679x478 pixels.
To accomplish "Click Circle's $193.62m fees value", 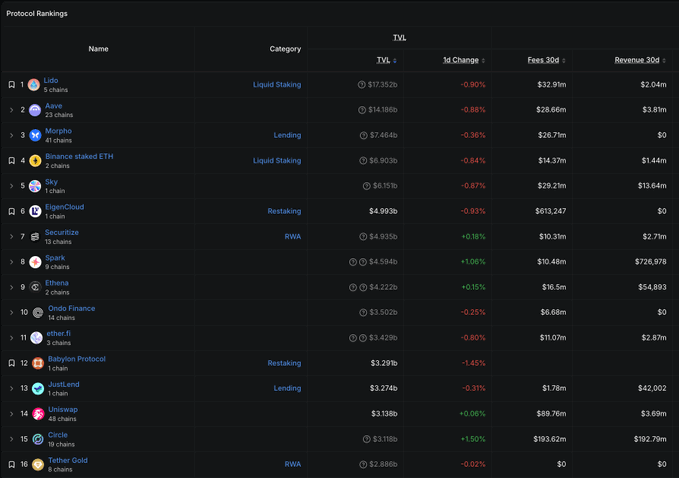I will pos(550,439).
